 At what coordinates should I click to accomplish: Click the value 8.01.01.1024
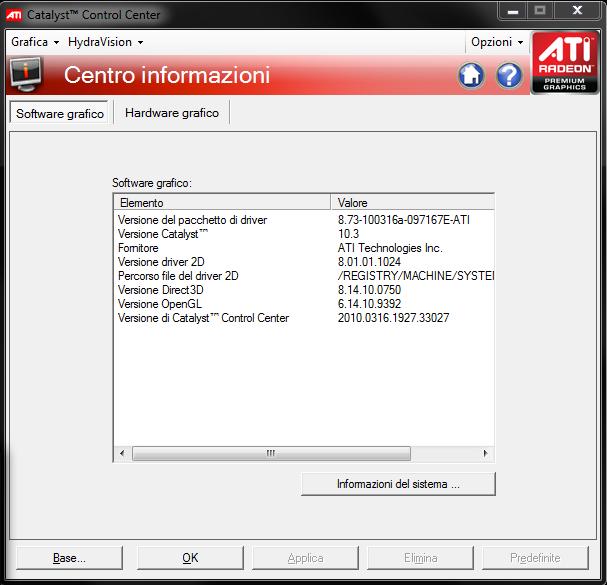pyautogui.click(x=369, y=262)
